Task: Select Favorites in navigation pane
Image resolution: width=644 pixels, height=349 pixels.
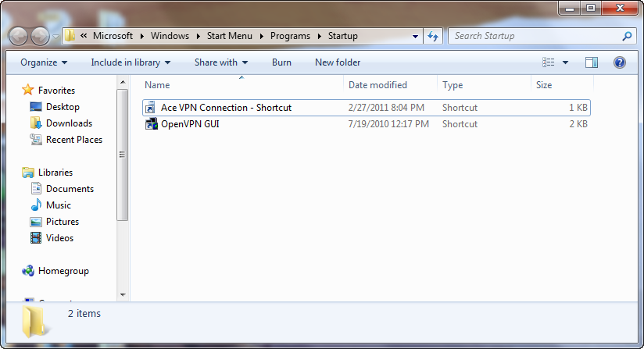Action: pyautogui.click(x=56, y=91)
